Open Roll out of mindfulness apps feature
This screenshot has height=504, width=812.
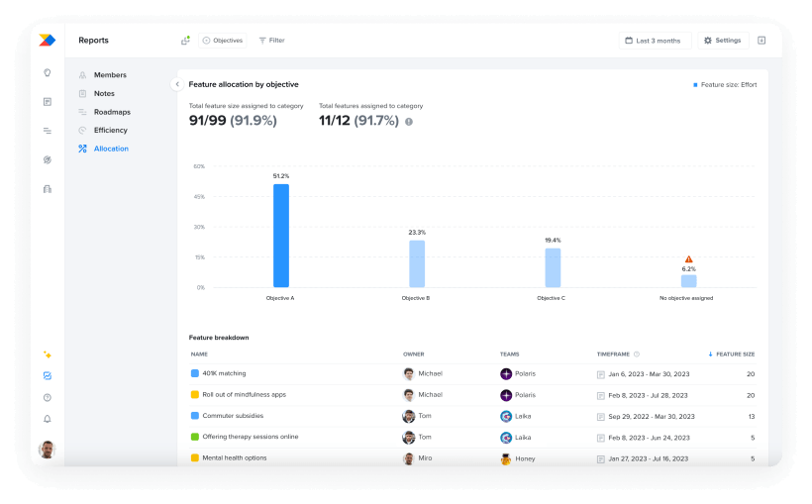click(x=244, y=395)
